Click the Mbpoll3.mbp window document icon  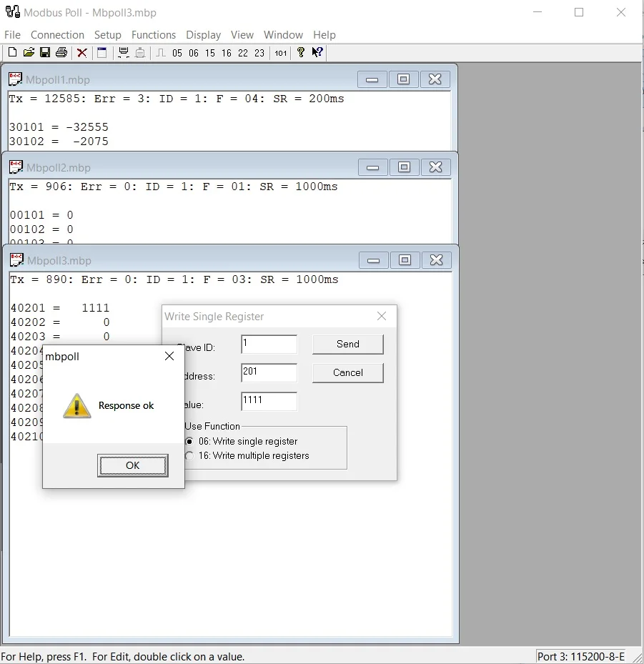[x=16, y=259]
